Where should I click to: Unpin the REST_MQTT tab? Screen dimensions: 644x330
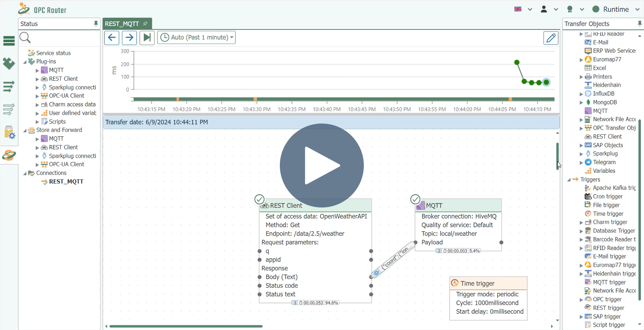click(x=145, y=23)
